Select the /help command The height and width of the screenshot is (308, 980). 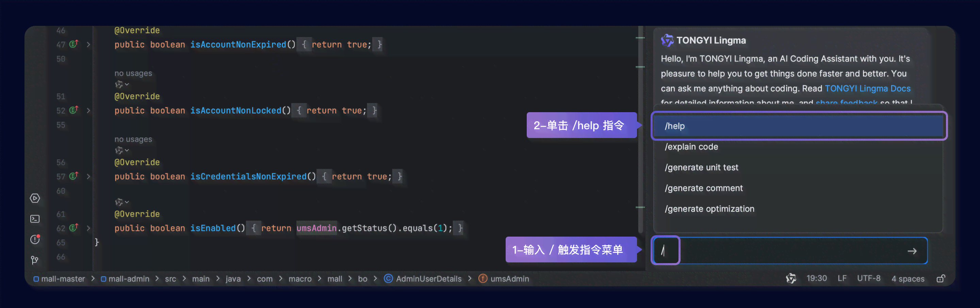(798, 126)
